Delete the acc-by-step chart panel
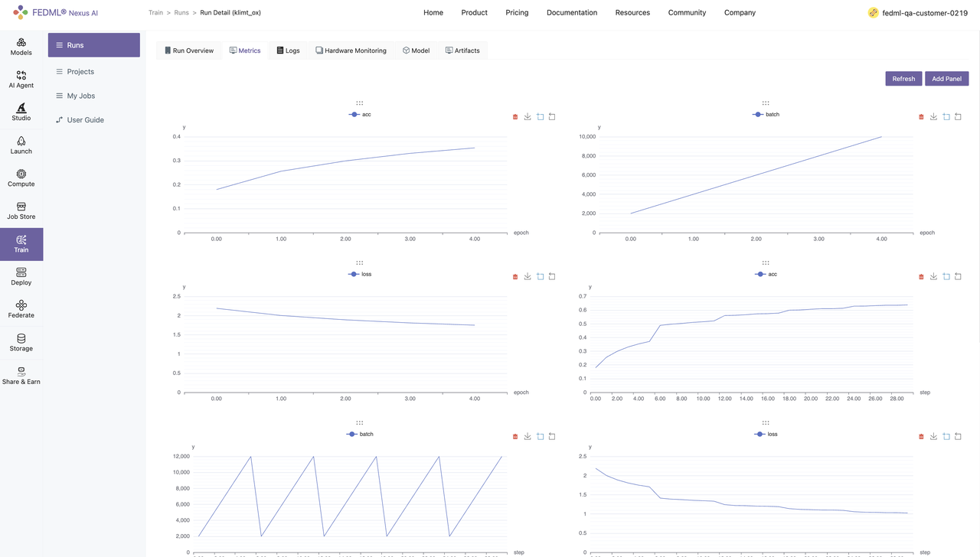The height and width of the screenshot is (557, 980). [x=921, y=277]
